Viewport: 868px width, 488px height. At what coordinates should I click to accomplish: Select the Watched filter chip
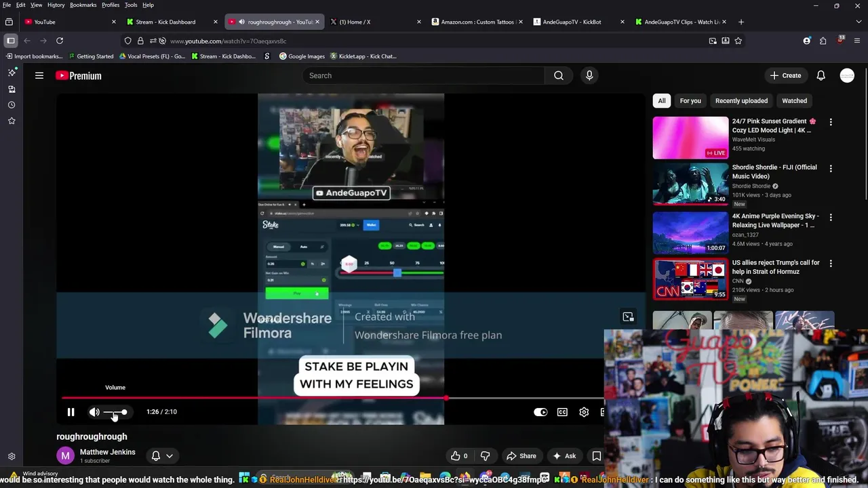[x=794, y=101]
